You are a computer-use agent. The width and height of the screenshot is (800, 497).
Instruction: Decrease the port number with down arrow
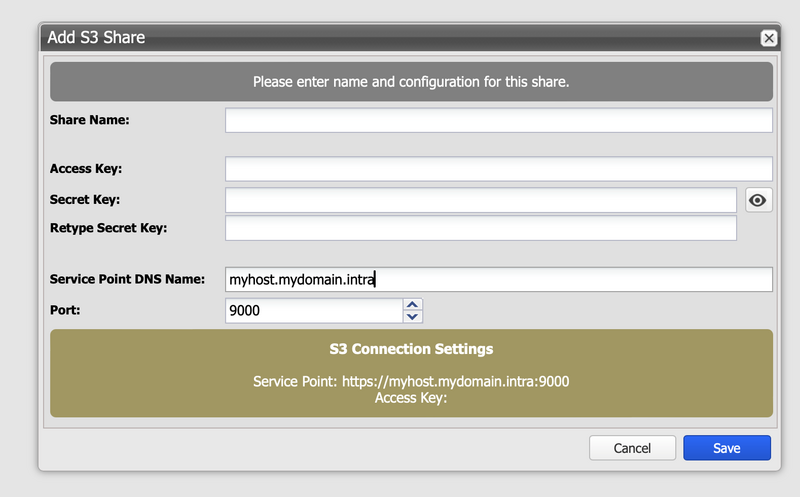coord(413,317)
